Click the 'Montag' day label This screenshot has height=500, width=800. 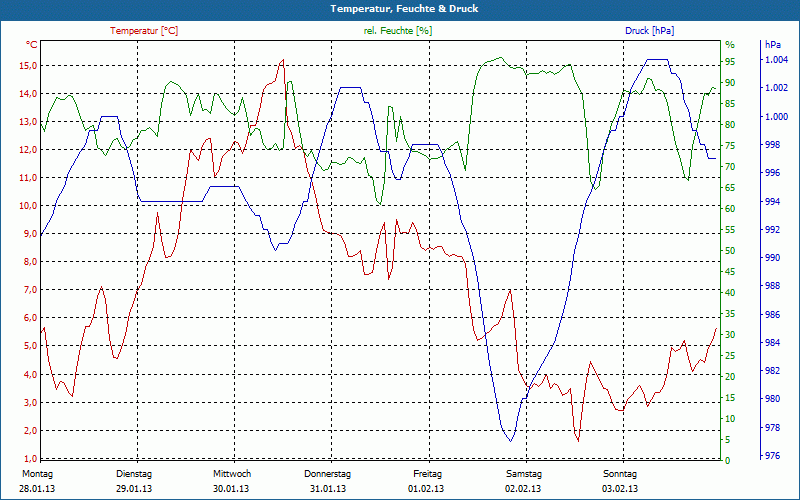(37, 474)
